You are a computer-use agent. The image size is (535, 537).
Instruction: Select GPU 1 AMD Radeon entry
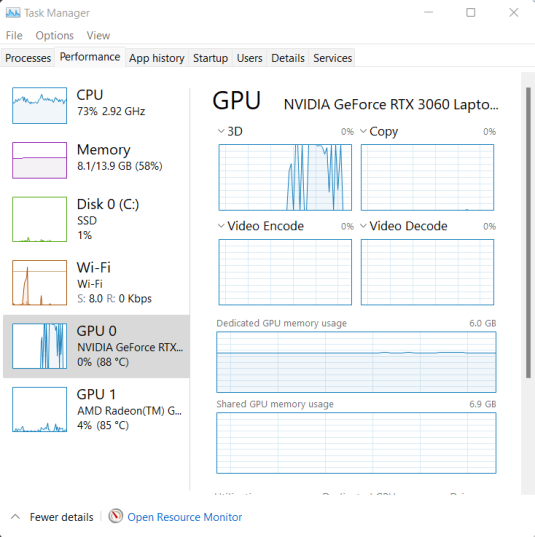96,410
